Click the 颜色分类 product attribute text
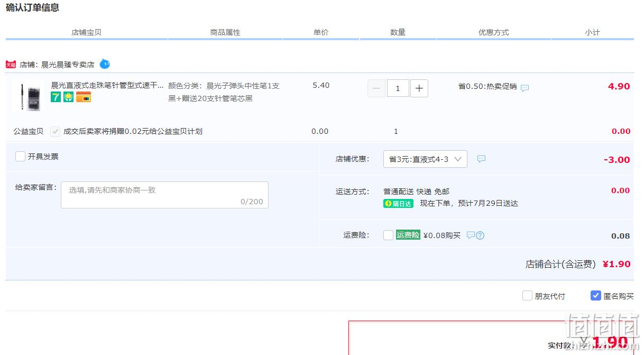The height and width of the screenshot is (355, 644). (224, 92)
